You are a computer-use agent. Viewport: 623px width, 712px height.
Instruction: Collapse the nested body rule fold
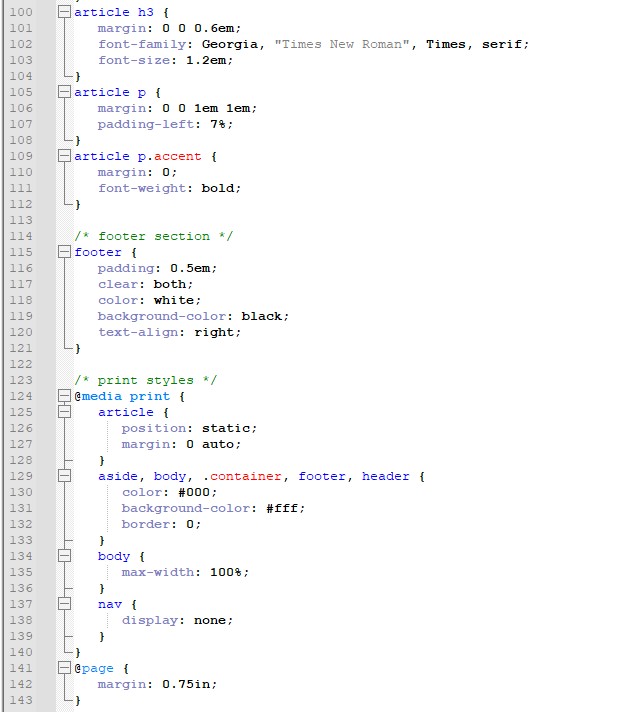pos(64,556)
